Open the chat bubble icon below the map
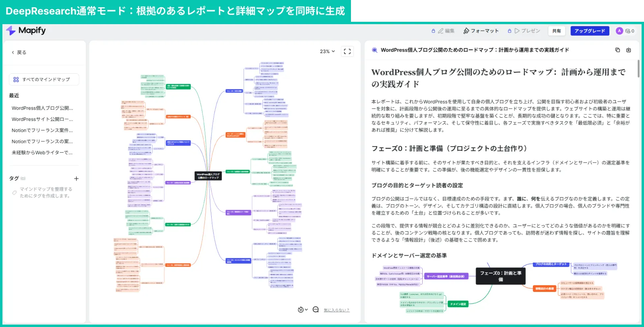 pos(316,310)
